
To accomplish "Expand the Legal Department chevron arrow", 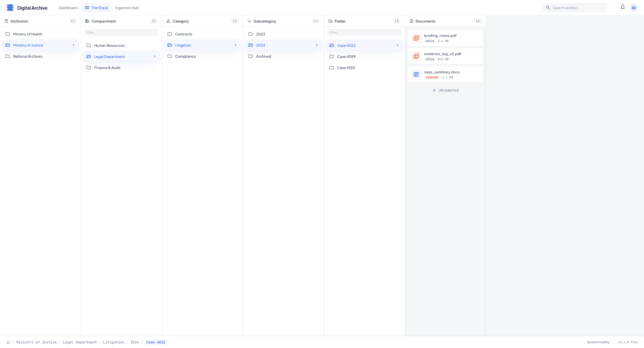I will (x=155, y=57).
